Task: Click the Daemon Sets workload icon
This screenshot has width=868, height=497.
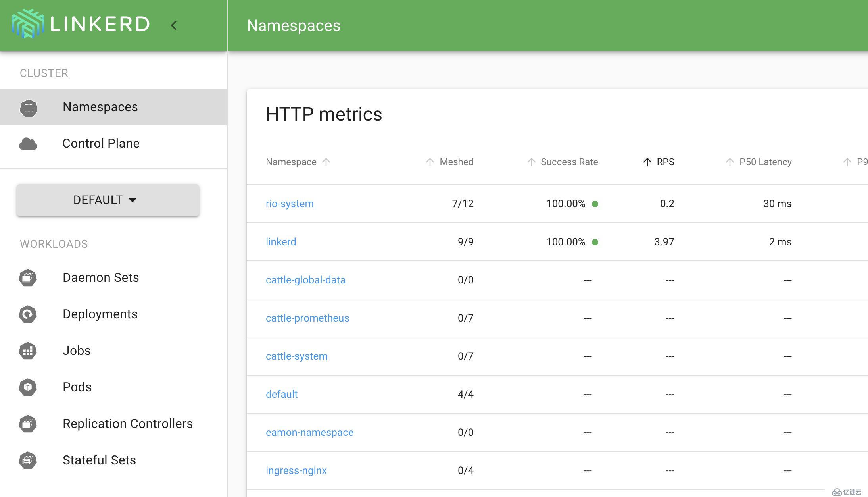Action: [28, 277]
